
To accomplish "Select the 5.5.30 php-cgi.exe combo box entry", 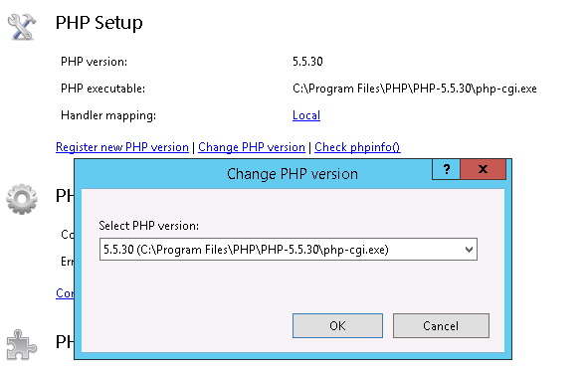I will 288,250.
